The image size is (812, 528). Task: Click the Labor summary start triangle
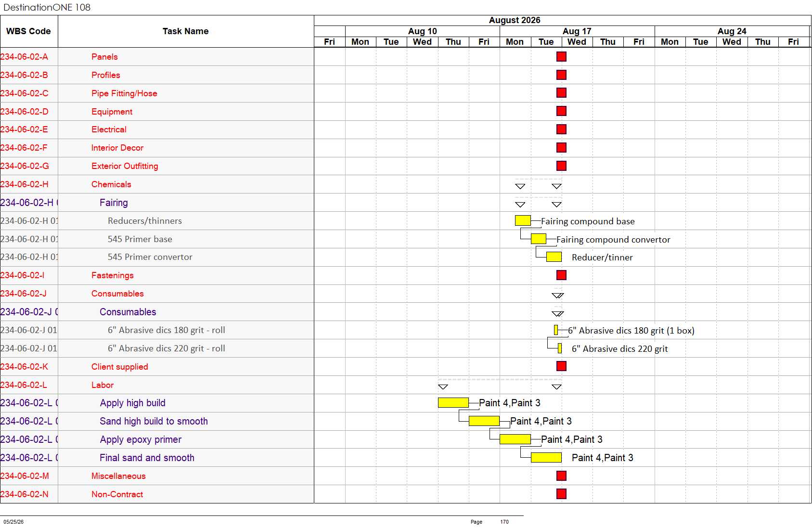[x=443, y=387]
